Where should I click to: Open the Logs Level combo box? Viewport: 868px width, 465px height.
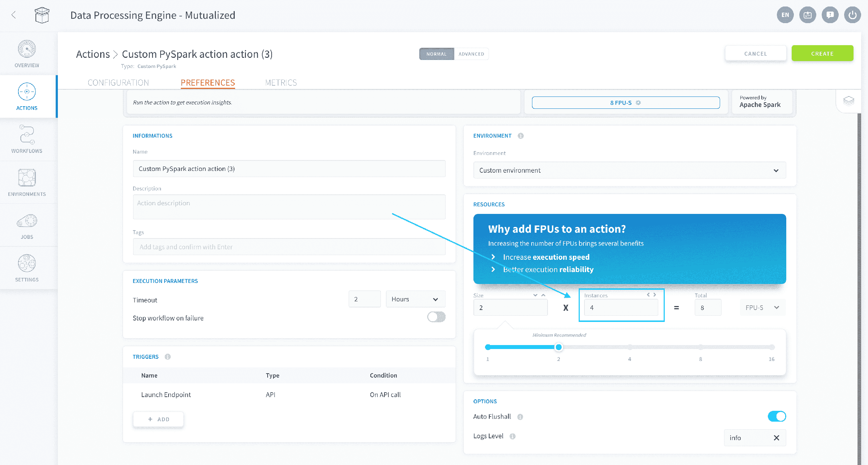[x=755, y=438]
